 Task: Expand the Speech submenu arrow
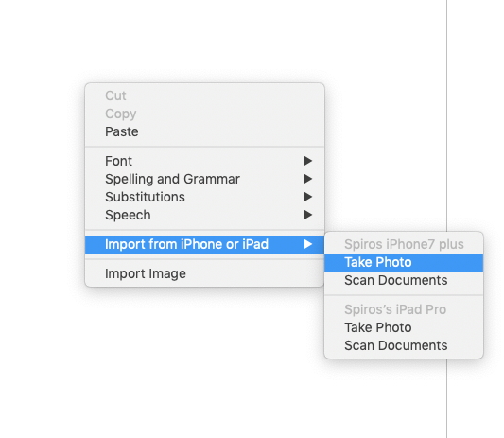pyautogui.click(x=308, y=215)
